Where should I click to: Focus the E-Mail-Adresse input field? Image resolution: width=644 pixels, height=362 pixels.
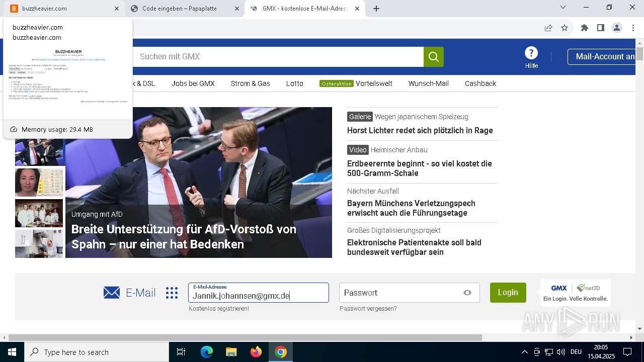tap(259, 293)
